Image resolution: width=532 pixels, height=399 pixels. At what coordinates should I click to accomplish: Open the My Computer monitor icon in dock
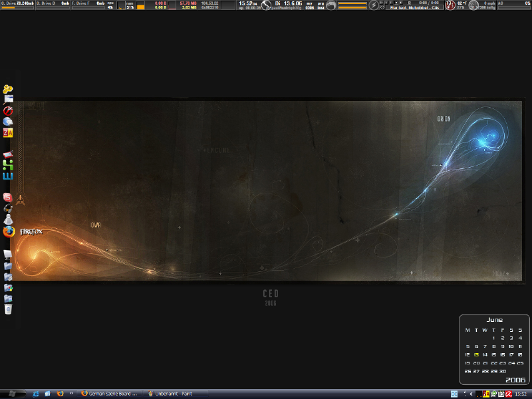pyautogui.click(x=7, y=255)
